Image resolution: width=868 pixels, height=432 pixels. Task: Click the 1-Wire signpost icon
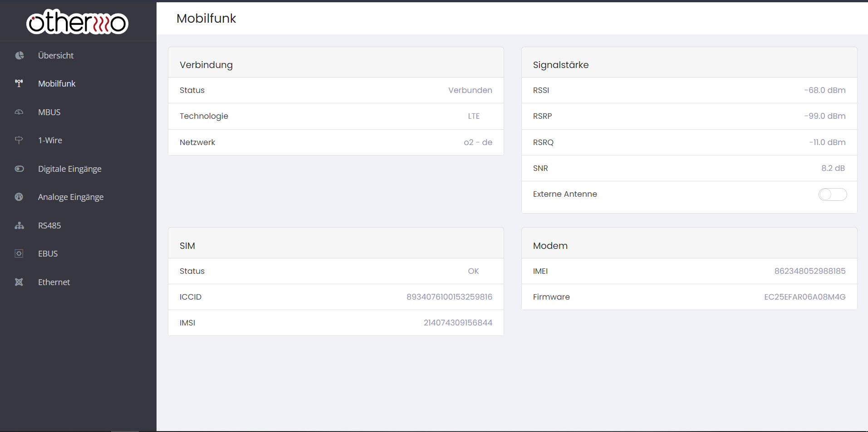pos(19,140)
